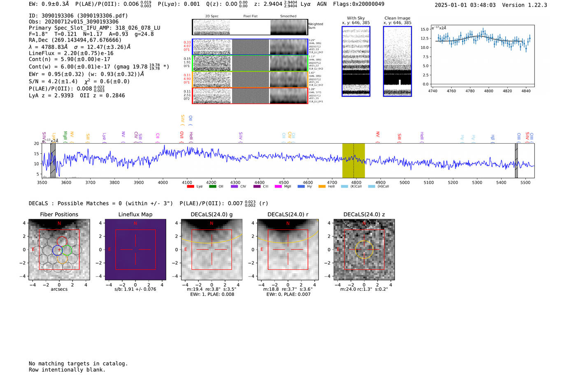Screen dimensions: 576x392
Task: Click the Primary Spec_Slot_IFU_AMP line
Action: pos(95,28)
